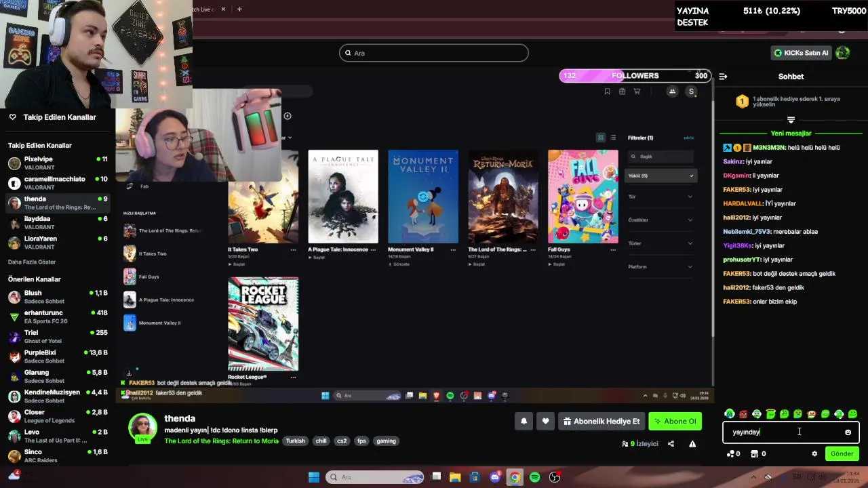Screen dimensions: 868x488
Task: Click the chill stream tag
Action: click(321, 441)
